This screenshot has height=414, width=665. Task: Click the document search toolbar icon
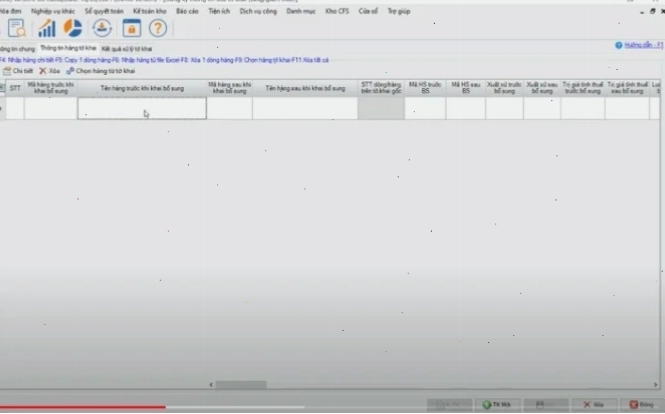(17, 28)
